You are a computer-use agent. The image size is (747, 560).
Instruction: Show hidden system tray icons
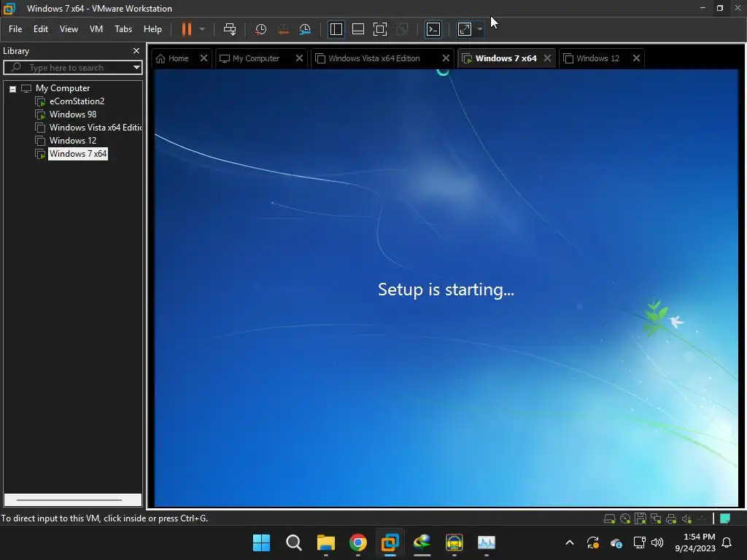pyautogui.click(x=569, y=542)
